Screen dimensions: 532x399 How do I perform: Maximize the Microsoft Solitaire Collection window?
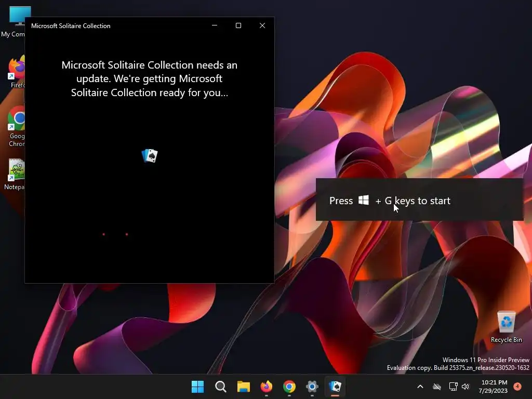pyautogui.click(x=238, y=25)
